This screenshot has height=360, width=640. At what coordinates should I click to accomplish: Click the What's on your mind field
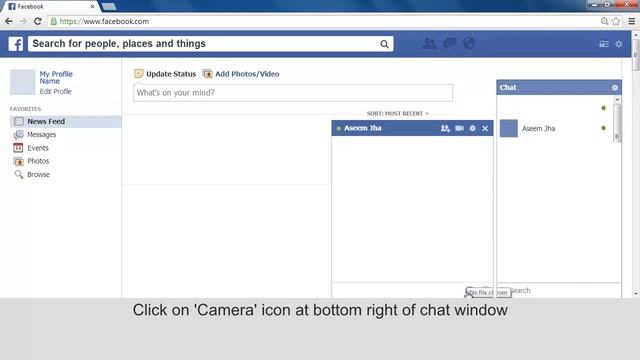point(293,93)
